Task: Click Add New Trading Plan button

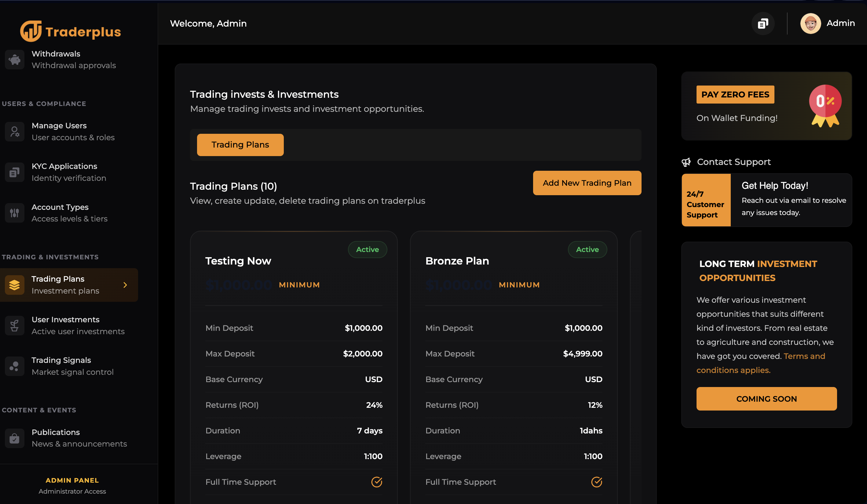Action: click(587, 183)
